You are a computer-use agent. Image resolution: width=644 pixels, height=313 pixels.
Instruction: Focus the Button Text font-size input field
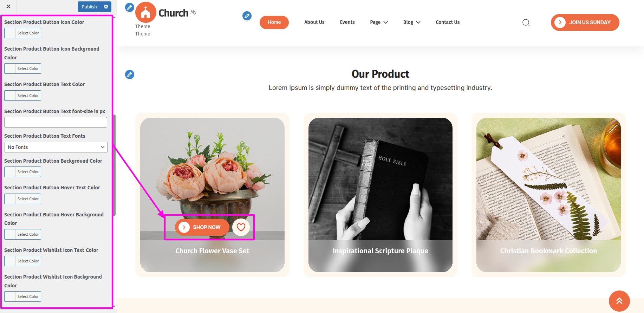click(x=56, y=122)
